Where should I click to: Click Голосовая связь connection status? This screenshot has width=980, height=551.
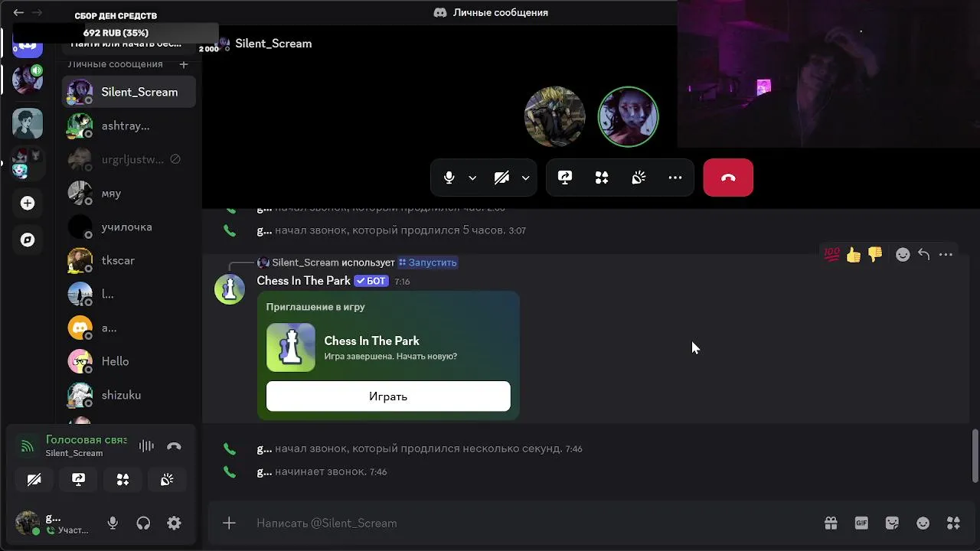coord(86,440)
